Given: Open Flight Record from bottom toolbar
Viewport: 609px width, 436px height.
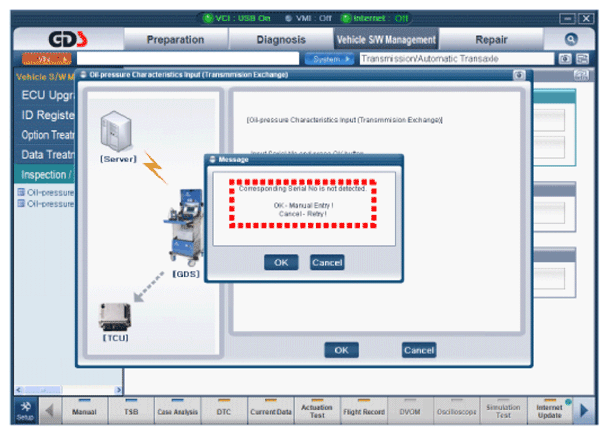Looking at the screenshot, I should click(364, 411).
